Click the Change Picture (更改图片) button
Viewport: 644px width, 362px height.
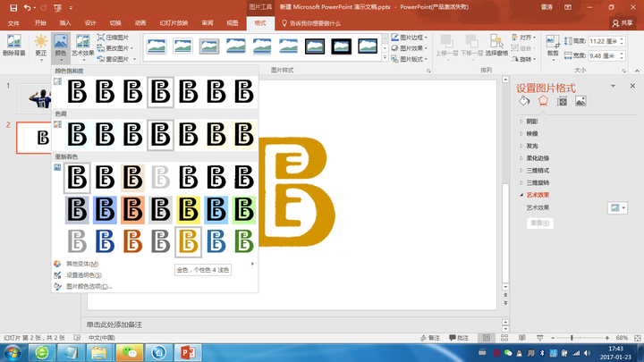point(115,48)
